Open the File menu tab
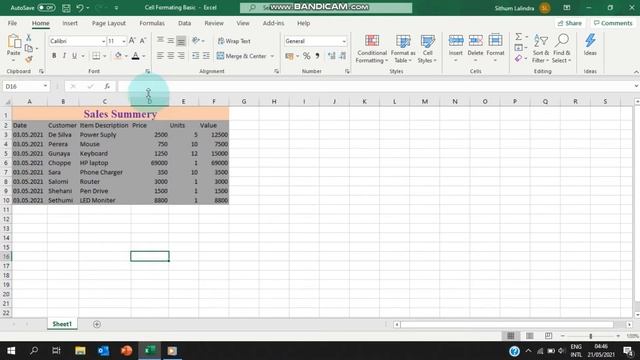Viewport: 640px width, 360px height. (12, 23)
